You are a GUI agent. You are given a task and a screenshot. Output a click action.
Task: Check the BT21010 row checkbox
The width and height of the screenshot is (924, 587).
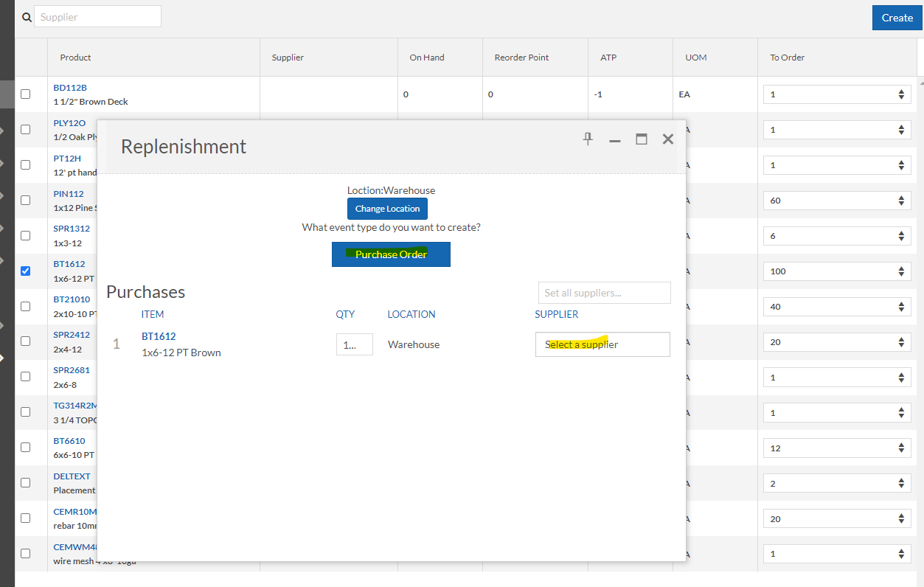(x=26, y=306)
